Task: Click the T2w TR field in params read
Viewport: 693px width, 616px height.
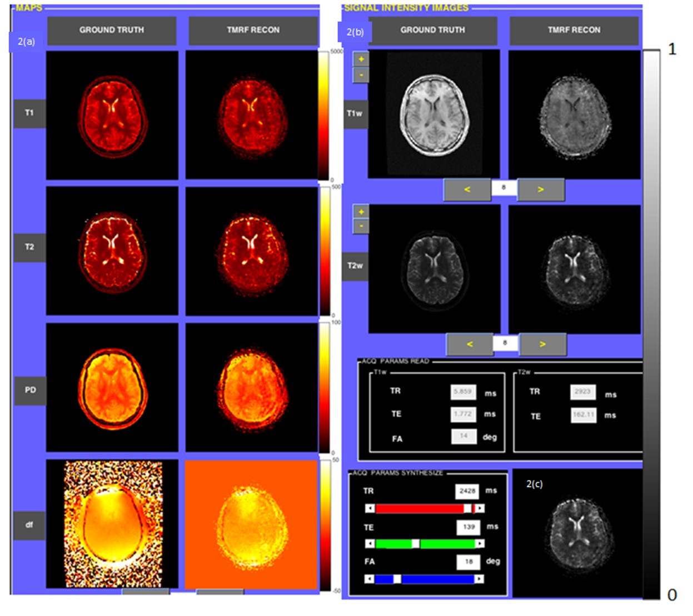Action: coord(582,392)
